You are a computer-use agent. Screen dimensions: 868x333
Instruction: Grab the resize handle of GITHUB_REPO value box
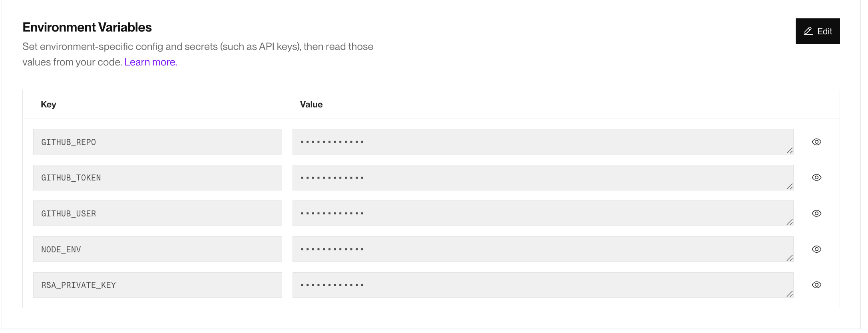pyautogui.click(x=790, y=151)
